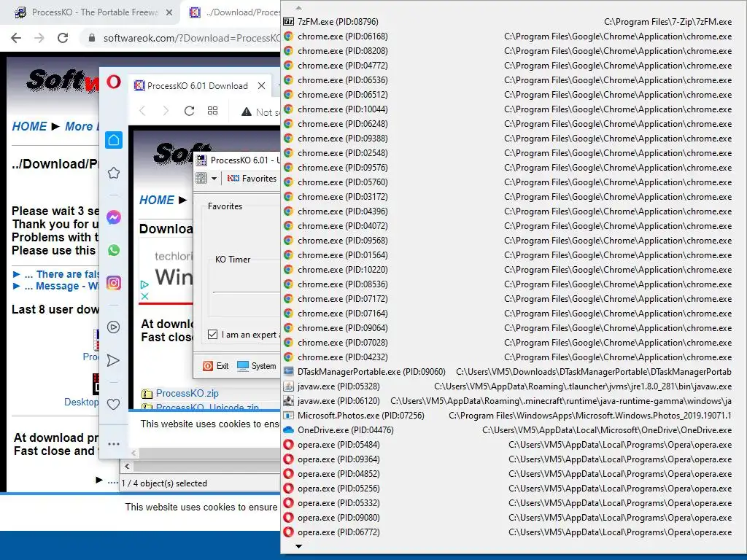Click lock icon in Chrome address bar
Viewport: 747px width, 560px height.
click(92, 38)
